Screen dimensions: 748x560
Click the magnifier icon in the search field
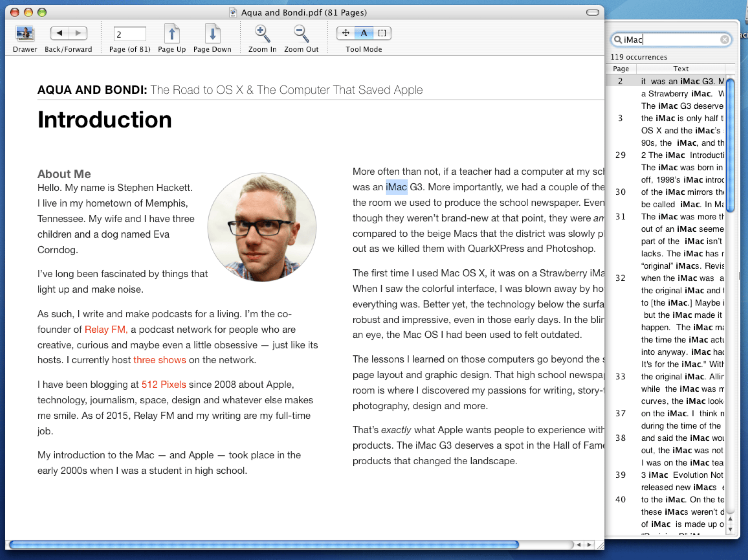[x=618, y=39]
